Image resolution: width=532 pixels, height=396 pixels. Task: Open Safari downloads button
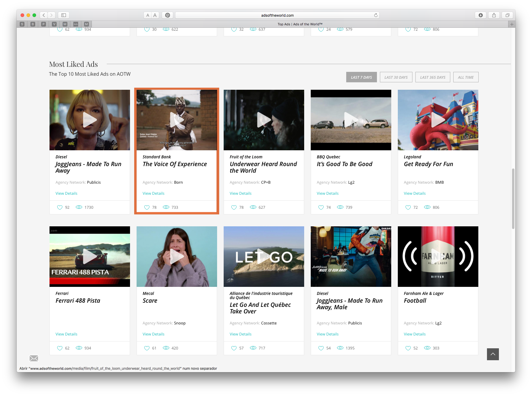click(480, 15)
